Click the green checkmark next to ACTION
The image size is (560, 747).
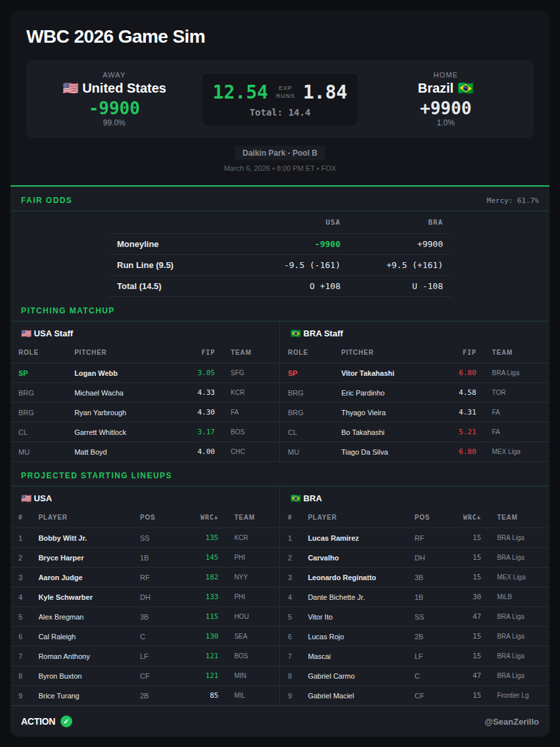(x=66, y=721)
